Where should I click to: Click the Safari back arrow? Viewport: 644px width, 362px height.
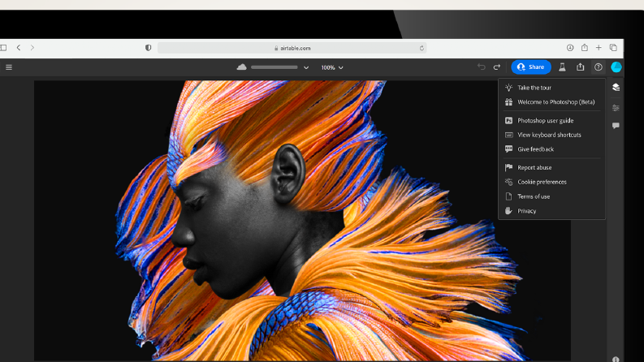coord(19,48)
